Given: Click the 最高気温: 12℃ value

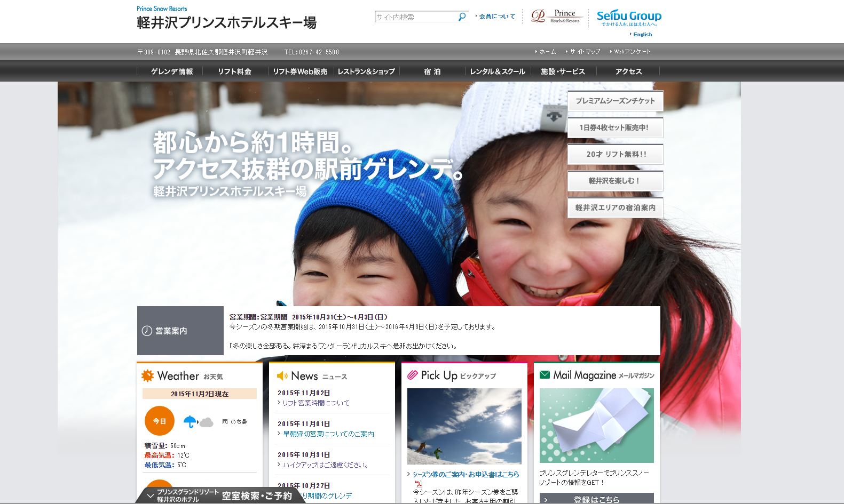Looking at the screenshot, I should click(167, 455).
